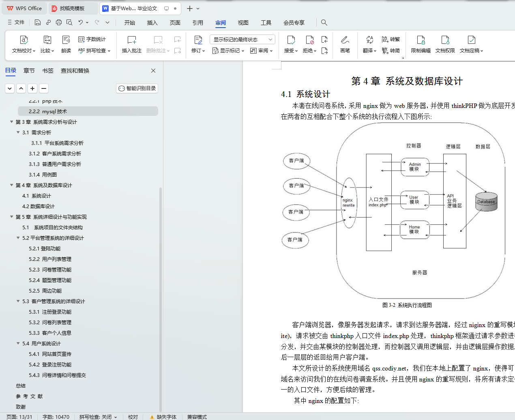Switch to the 引用 ribbon tab
Viewport: 515px width, 420px height.
[198, 23]
